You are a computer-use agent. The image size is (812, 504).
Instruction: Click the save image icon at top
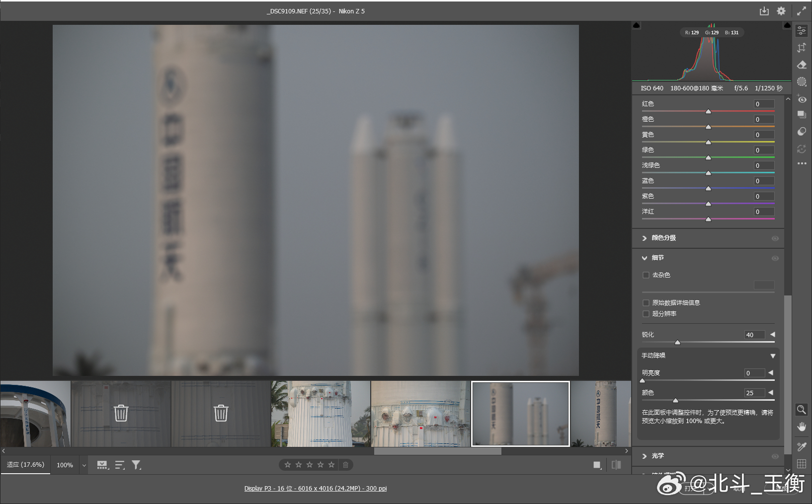tap(764, 11)
